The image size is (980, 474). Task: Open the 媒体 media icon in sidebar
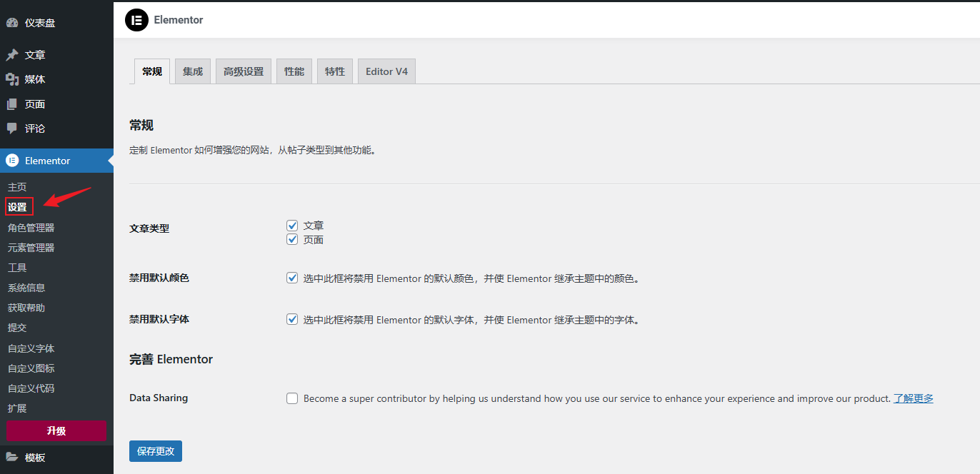click(x=12, y=79)
